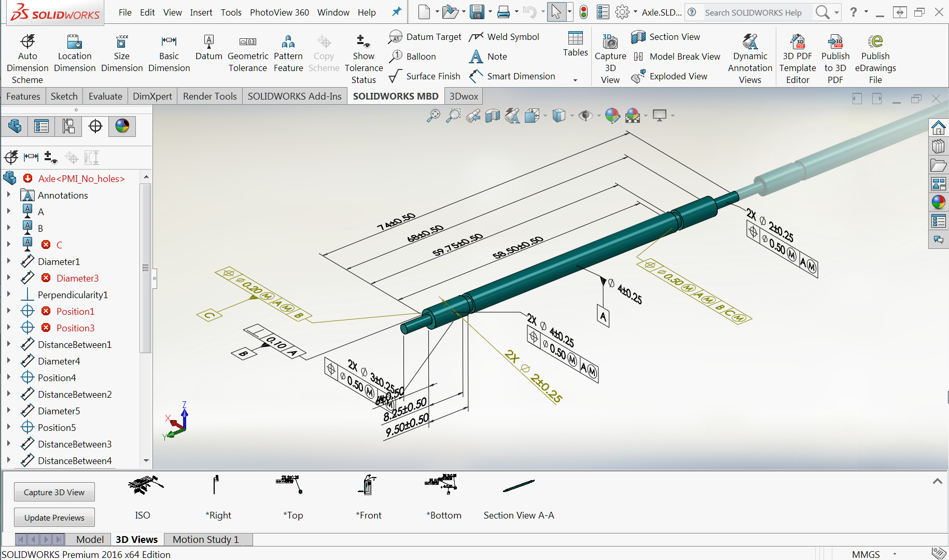
Task: Open the Surface Finish tool
Action: coord(425,76)
